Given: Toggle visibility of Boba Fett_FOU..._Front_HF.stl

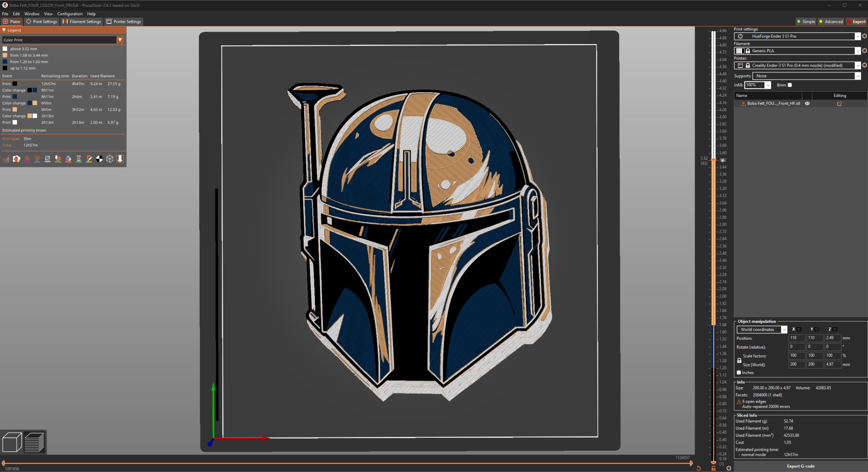Looking at the screenshot, I should 807,103.
